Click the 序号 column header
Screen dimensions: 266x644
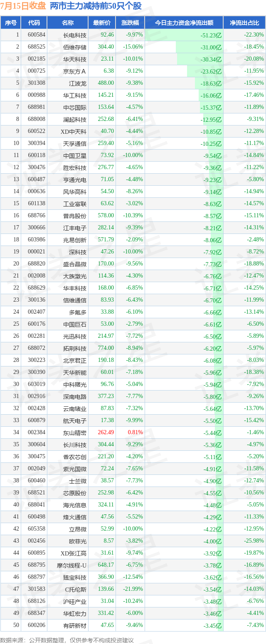point(10,22)
